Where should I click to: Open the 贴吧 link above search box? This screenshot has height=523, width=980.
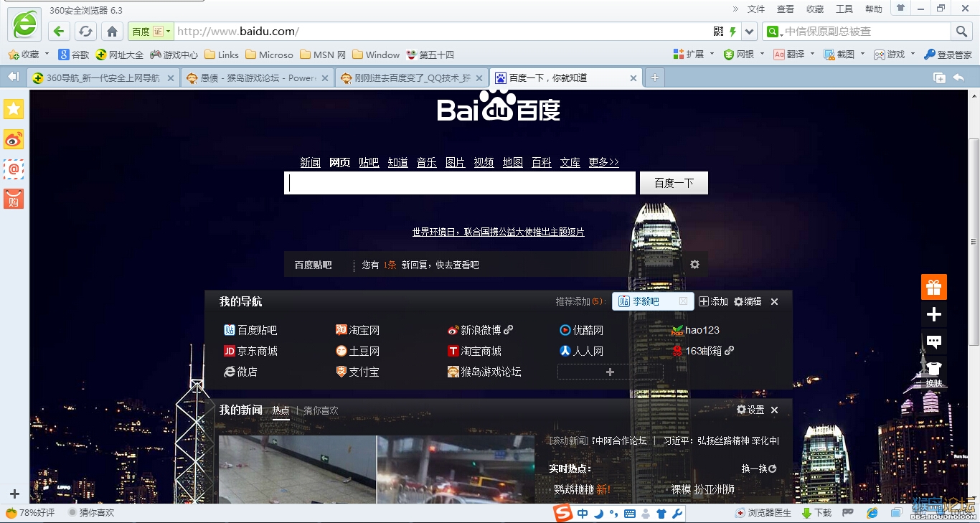(369, 163)
